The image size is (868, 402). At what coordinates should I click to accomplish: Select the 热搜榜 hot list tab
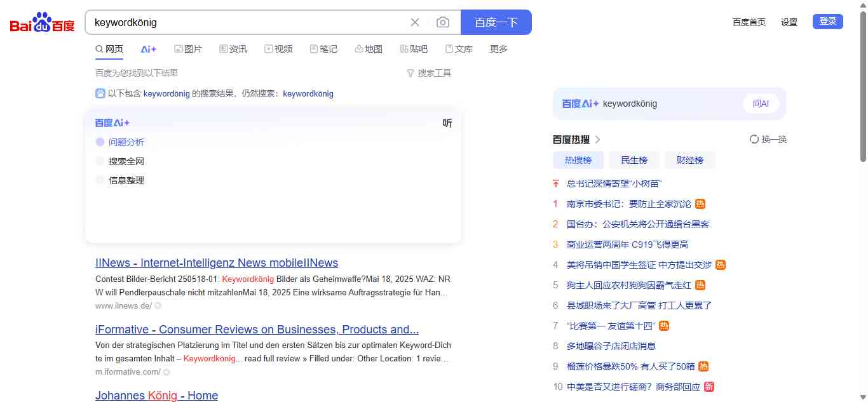578,160
